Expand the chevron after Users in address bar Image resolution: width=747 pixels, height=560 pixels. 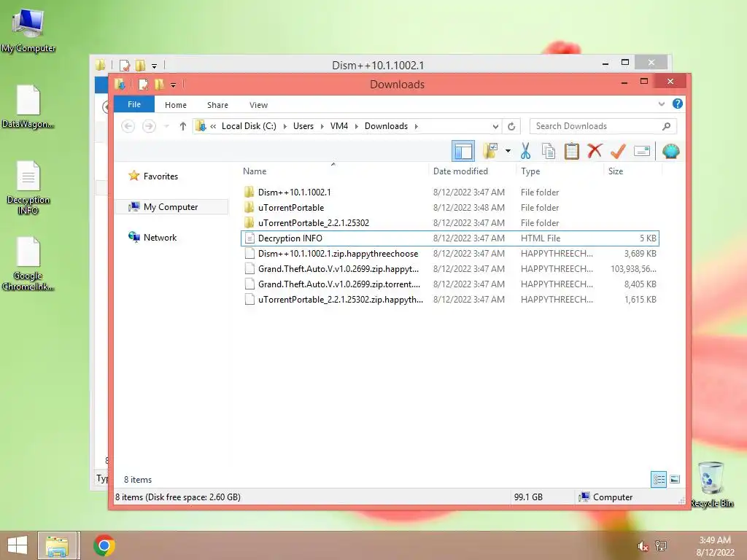[322, 126]
